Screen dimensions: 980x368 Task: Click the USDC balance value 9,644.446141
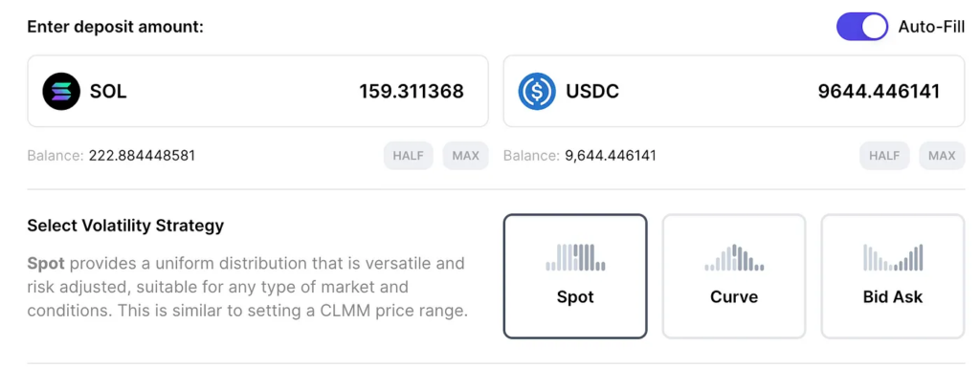(611, 155)
